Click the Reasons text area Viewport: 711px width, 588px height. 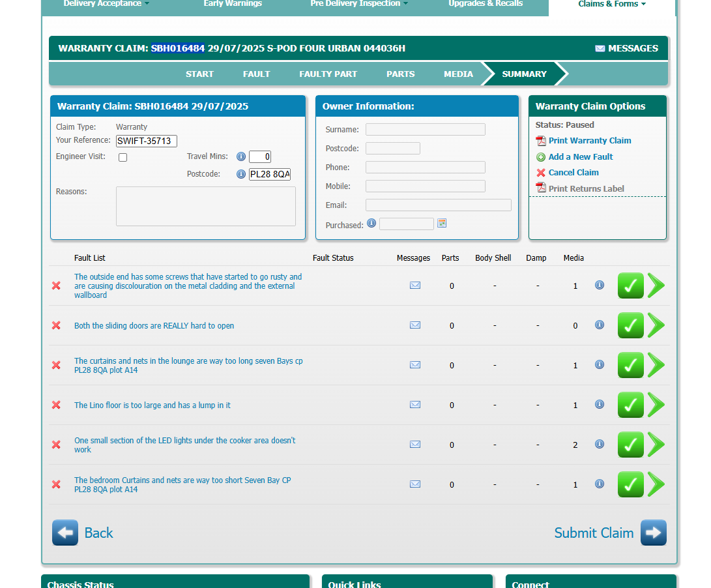pyautogui.click(x=206, y=207)
